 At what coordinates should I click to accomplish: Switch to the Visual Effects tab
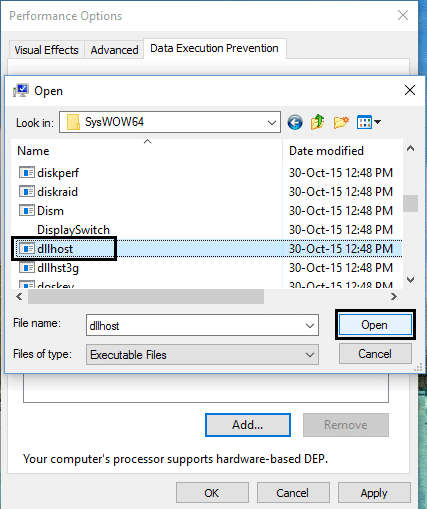[46, 50]
